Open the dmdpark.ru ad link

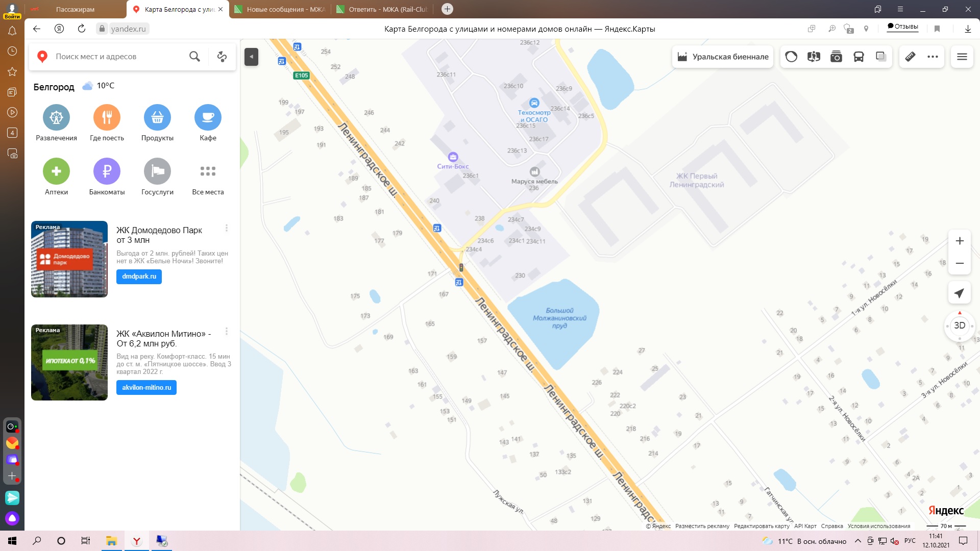tap(139, 277)
